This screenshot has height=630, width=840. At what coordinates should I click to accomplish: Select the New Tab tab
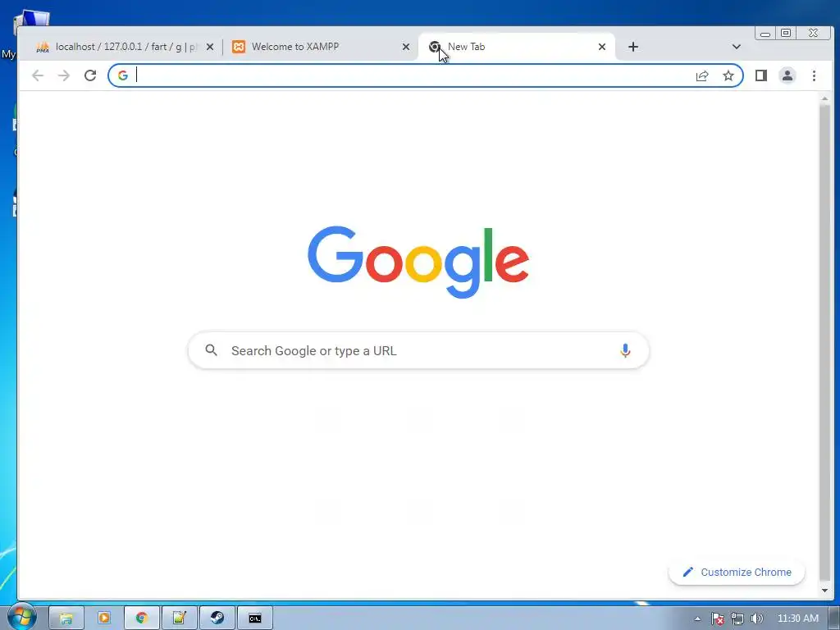[517, 47]
